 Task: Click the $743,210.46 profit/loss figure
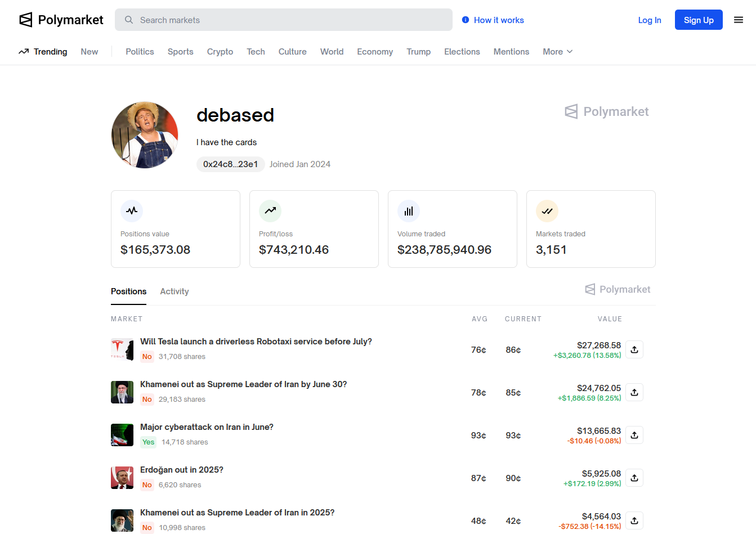pyautogui.click(x=294, y=249)
